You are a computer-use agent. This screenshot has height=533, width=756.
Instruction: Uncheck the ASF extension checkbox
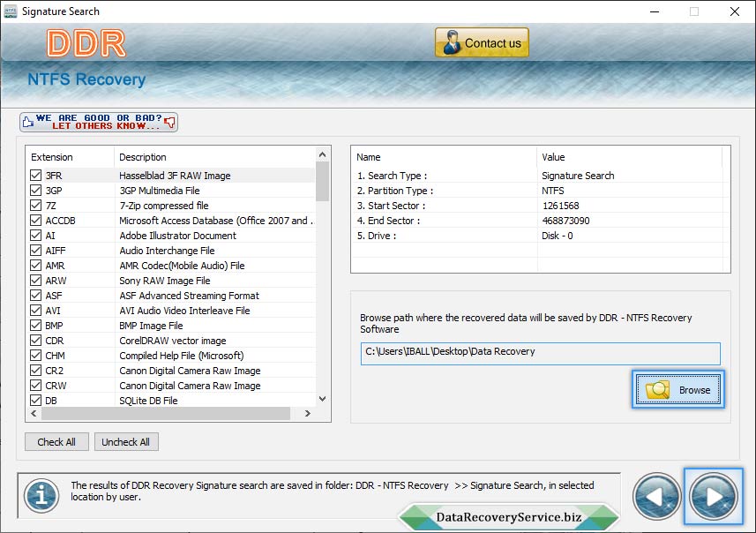point(35,295)
